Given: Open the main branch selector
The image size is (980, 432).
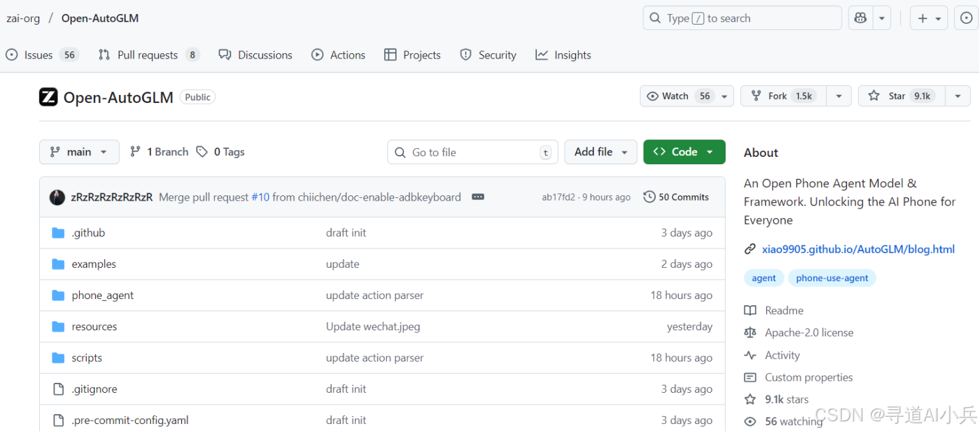Looking at the screenshot, I should [x=79, y=152].
